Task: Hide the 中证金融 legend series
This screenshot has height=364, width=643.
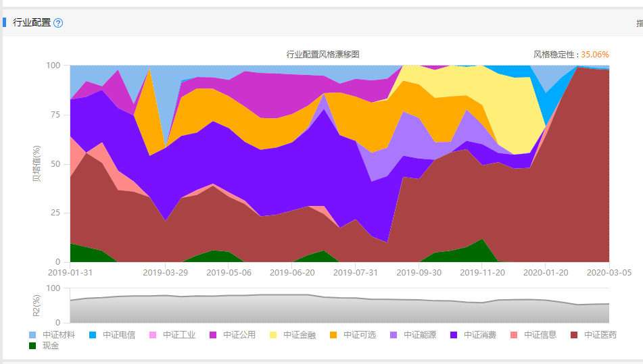Action: (293, 335)
